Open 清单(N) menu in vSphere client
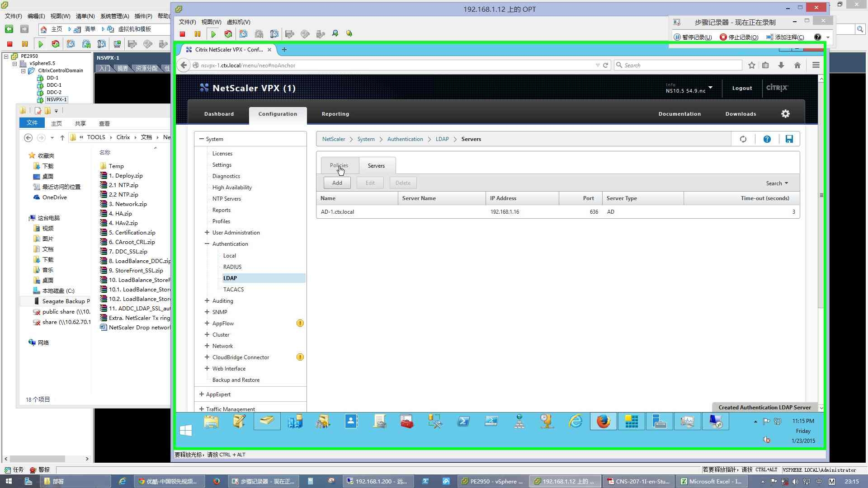Image resolution: width=868 pixels, height=488 pixels. (x=85, y=16)
